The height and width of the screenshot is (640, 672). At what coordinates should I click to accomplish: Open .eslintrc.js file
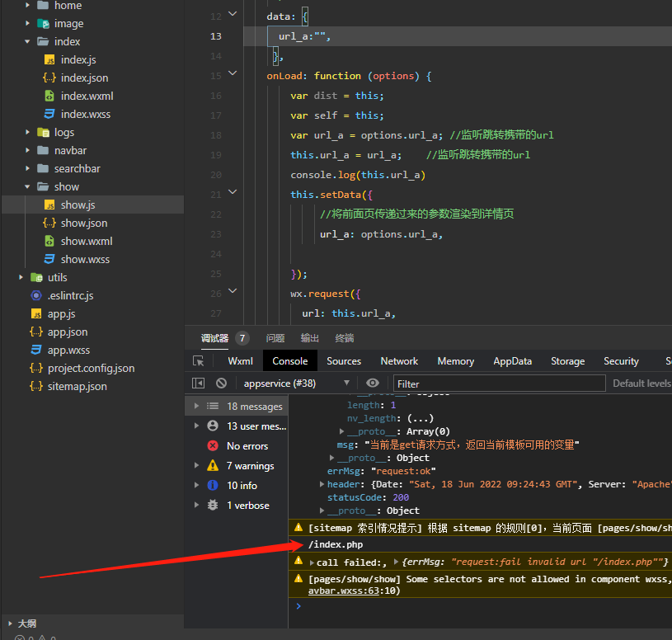[70, 295]
